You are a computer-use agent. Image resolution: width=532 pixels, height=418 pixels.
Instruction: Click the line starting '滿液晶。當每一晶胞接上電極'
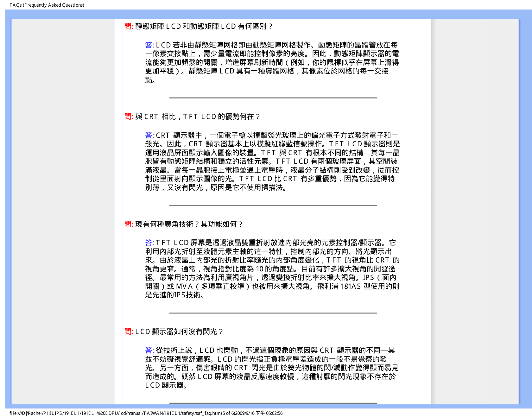(272, 170)
